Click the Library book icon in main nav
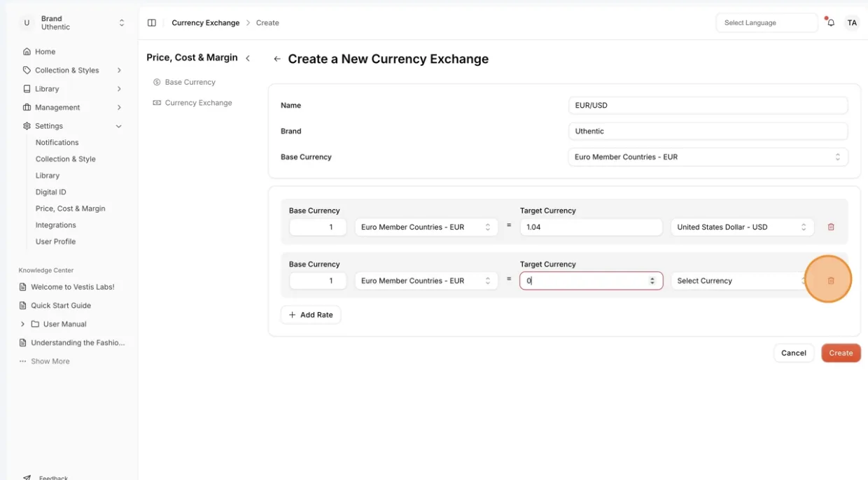Screen dimensions: 868x480 tap(27, 89)
